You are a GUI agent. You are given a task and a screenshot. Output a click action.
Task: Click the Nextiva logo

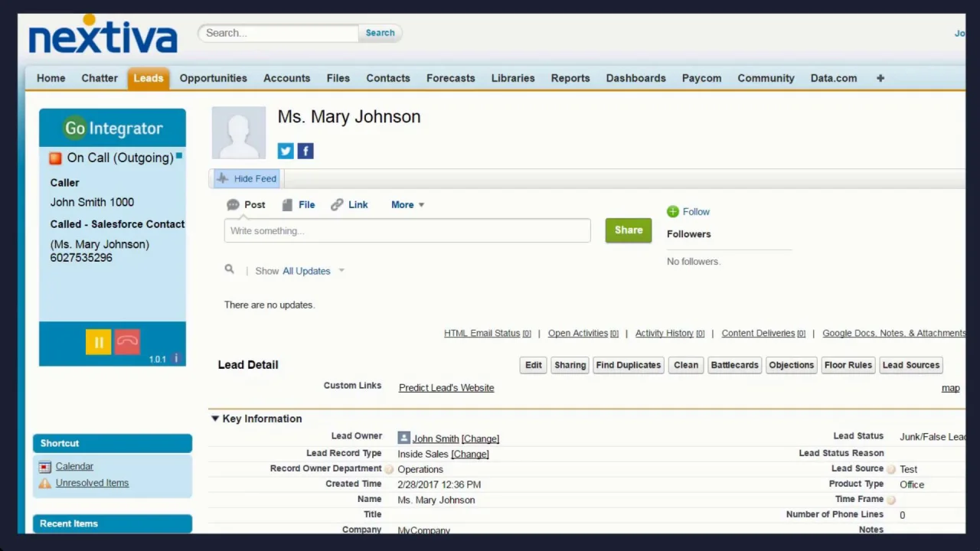(103, 36)
